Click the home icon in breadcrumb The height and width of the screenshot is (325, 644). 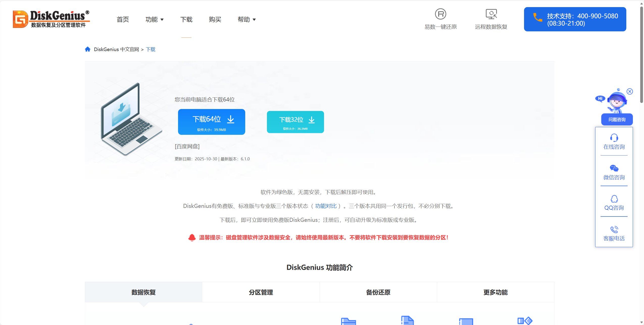click(x=88, y=49)
